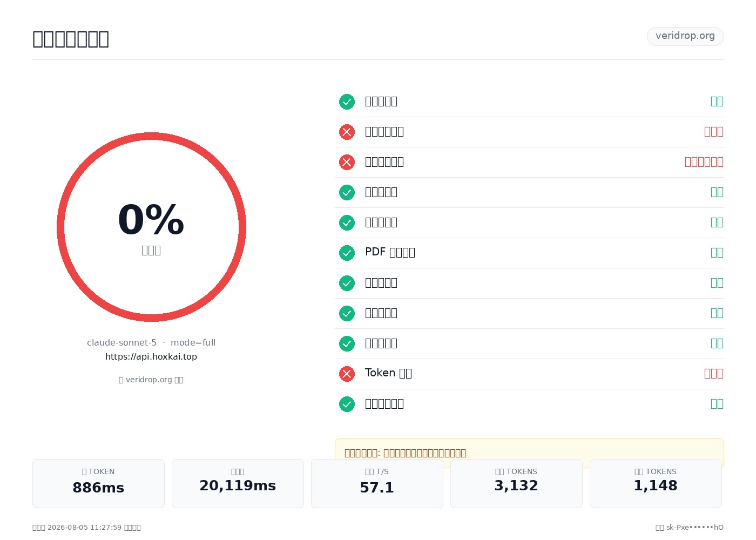Open the veridrop.org badge at top right
The height and width of the screenshot is (540, 756).
click(x=685, y=36)
